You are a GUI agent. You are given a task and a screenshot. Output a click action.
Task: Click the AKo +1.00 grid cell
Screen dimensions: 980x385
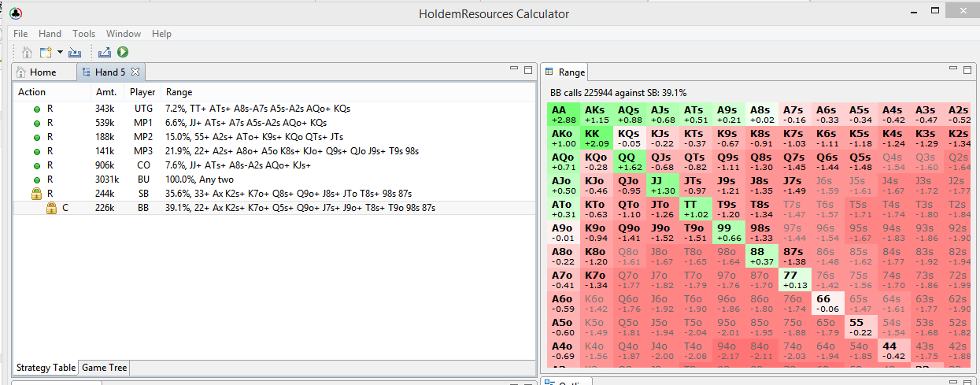point(563,138)
